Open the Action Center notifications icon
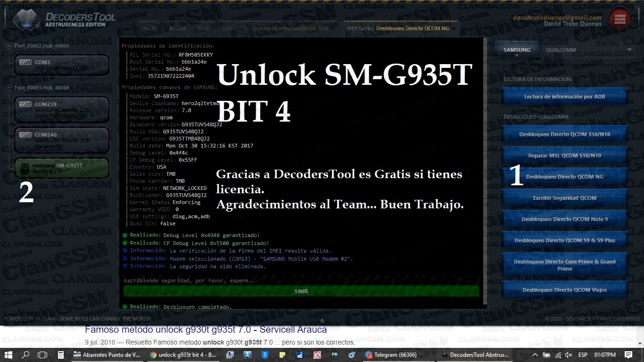Image resolution: width=644 pixels, height=362 pixels. 628,355
